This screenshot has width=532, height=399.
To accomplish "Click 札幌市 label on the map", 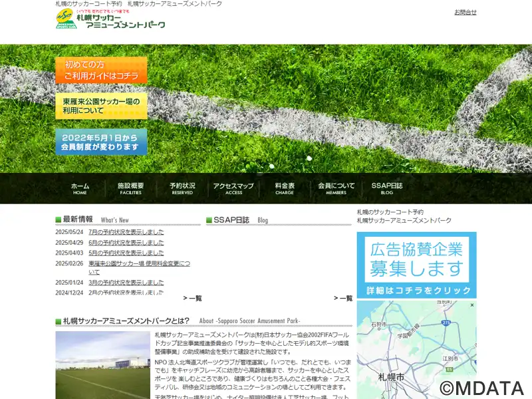I will (x=391, y=377).
